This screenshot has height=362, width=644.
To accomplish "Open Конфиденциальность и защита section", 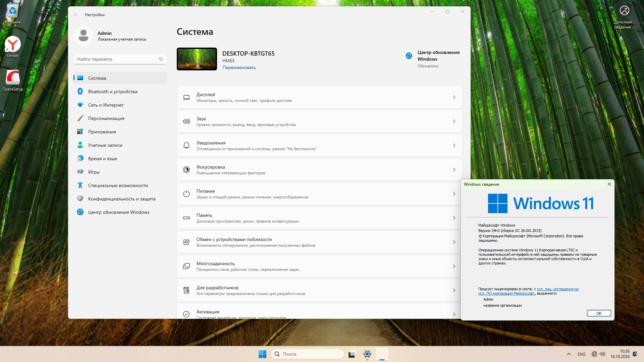I will coord(121,199).
